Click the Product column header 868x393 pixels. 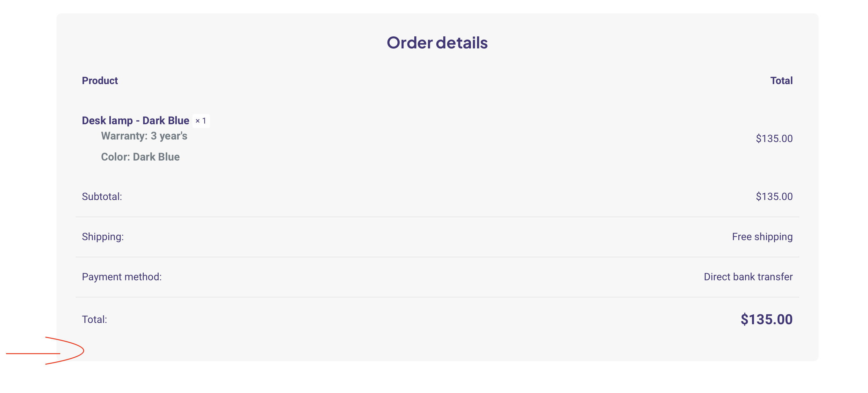coord(100,81)
